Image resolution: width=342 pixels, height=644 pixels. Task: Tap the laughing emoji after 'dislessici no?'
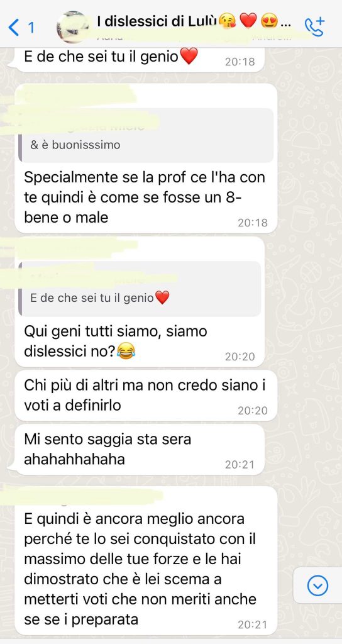pos(126,352)
